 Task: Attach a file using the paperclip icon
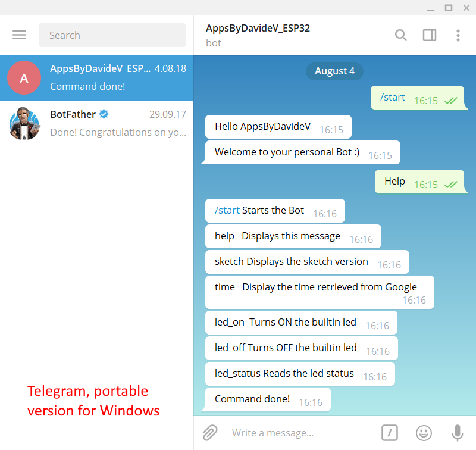click(209, 433)
